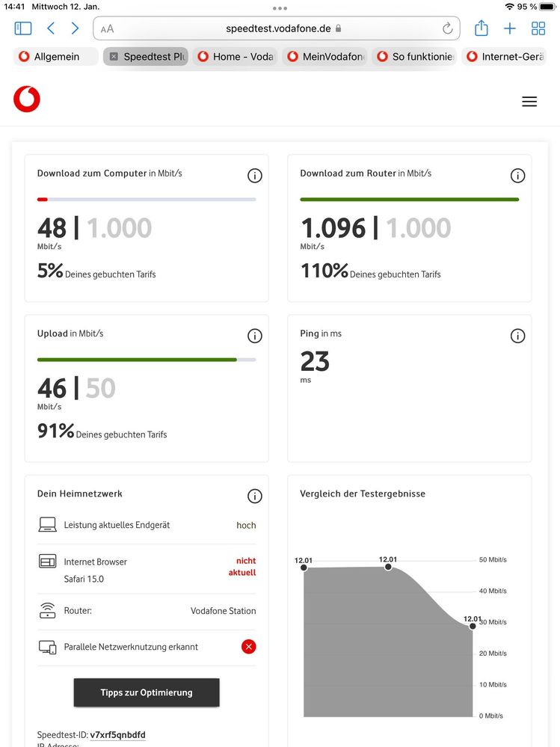Click the browser window icon

[x=47, y=562]
